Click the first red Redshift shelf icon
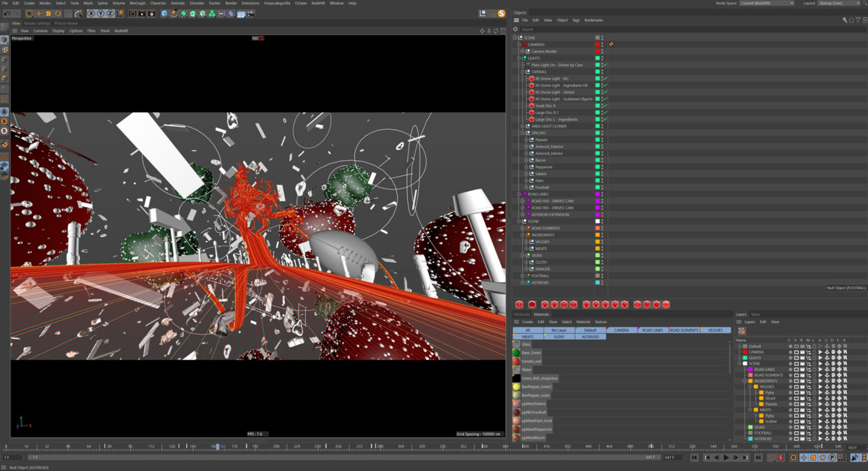 tap(519, 304)
